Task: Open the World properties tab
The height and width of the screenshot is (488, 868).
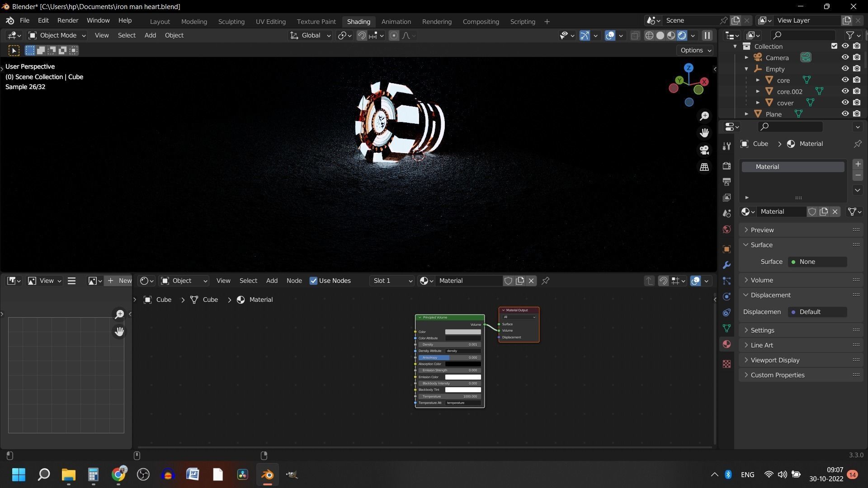Action: 726,230
